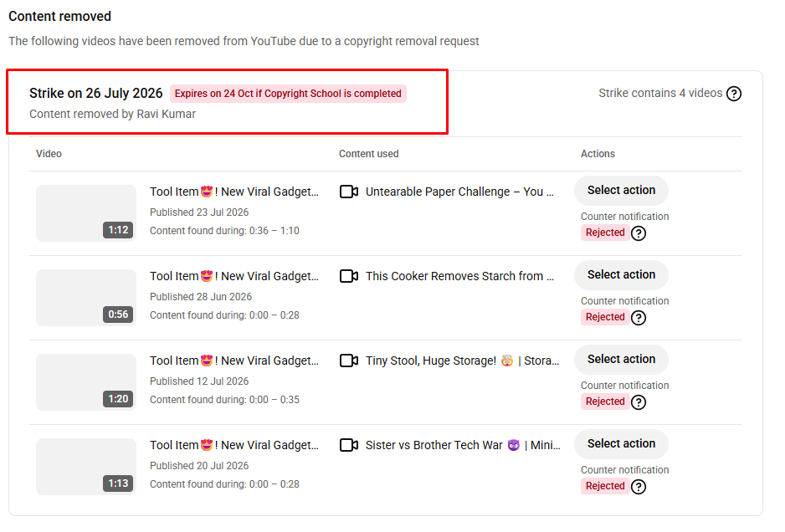This screenshot has width=785, height=532.
Task: Open video title published 20 Jul 2026
Action: coord(234,445)
